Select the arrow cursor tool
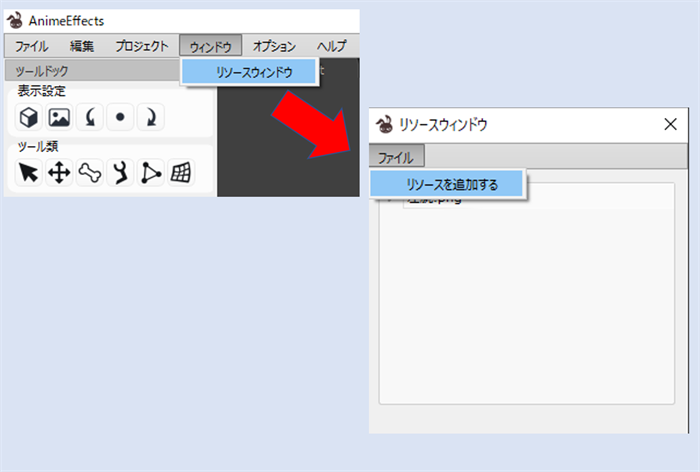The image size is (700, 472). (x=29, y=173)
